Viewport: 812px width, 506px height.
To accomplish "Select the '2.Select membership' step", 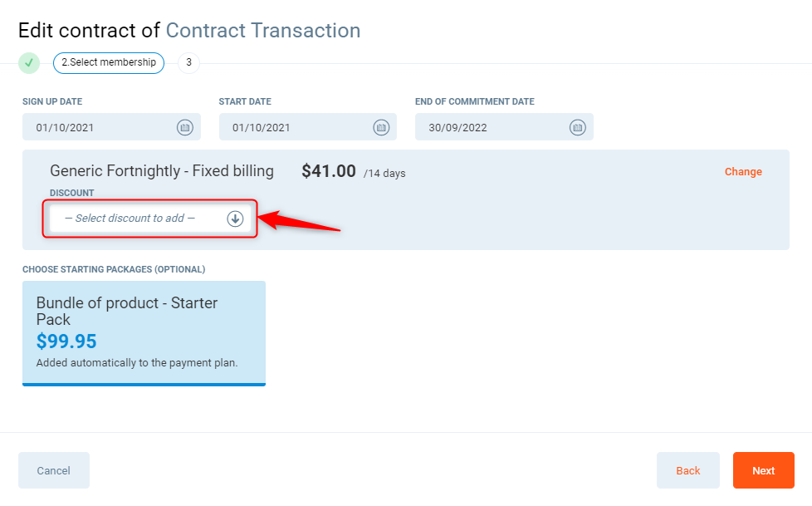I will (109, 62).
